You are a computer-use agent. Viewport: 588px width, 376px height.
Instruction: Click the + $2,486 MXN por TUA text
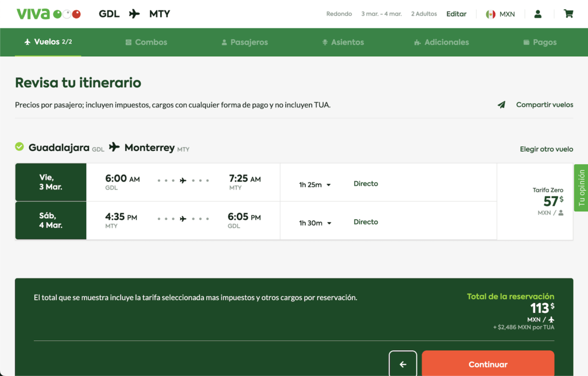pos(524,327)
